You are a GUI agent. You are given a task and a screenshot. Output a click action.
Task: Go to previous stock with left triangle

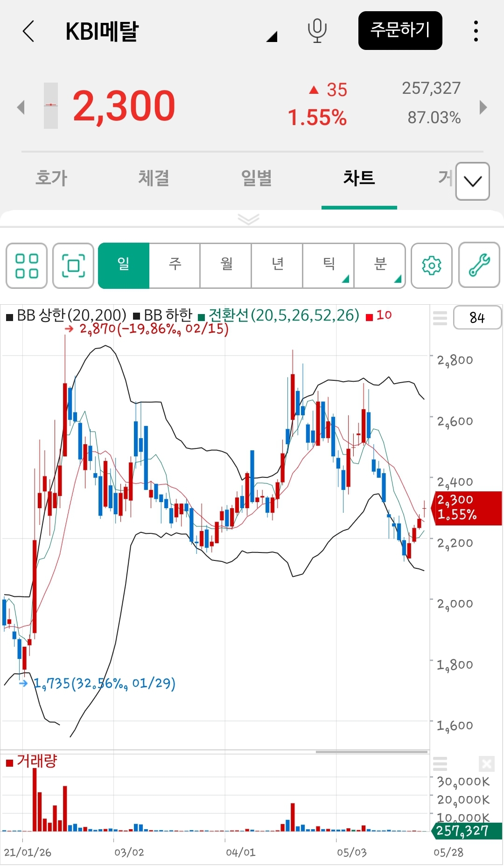tap(21, 107)
